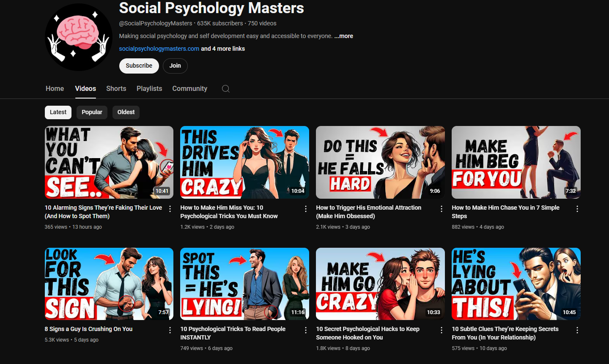Play the LOOK FOR THIS SIGN thumbnail
The width and height of the screenshot is (609, 364).
[109, 284]
